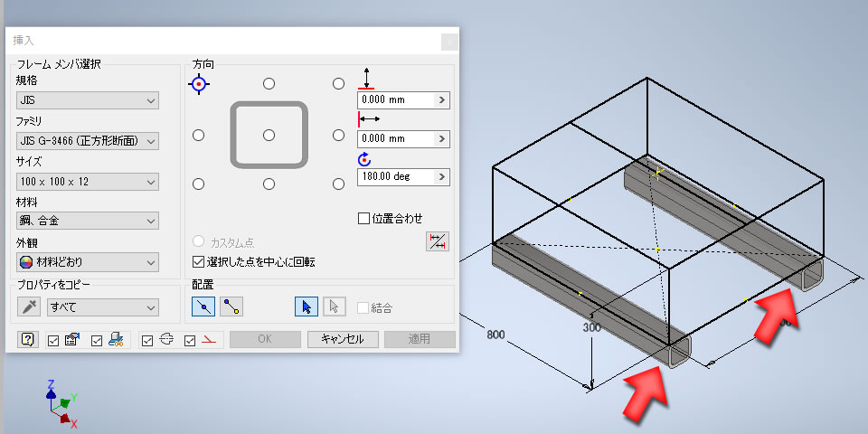Expand arrow beside vertical offset 0.000 mm

click(442, 100)
